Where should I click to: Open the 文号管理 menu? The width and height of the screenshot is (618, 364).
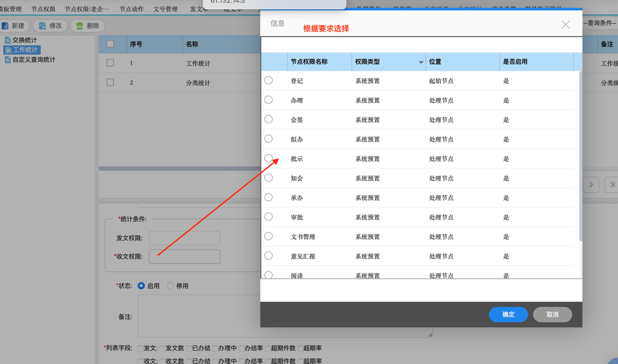click(x=166, y=9)
